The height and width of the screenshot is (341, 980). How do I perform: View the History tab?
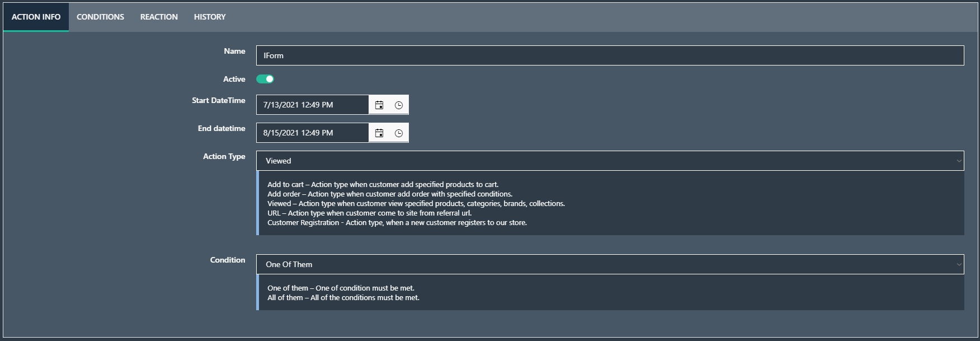tap(210, 17)
